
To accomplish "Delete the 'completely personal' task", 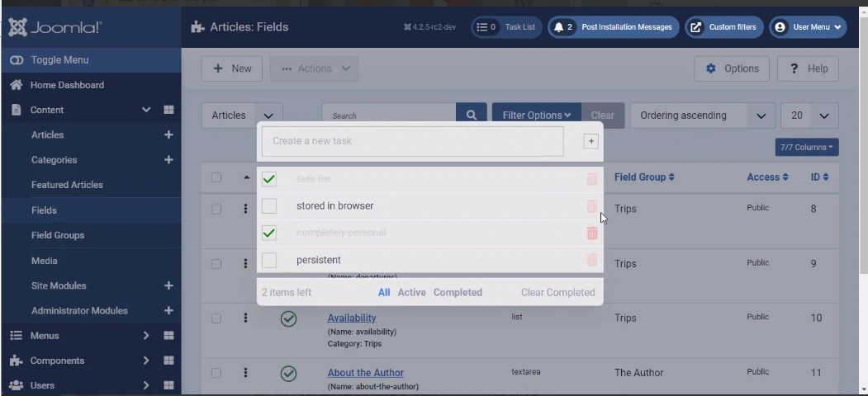I will (x=592, y=233).
